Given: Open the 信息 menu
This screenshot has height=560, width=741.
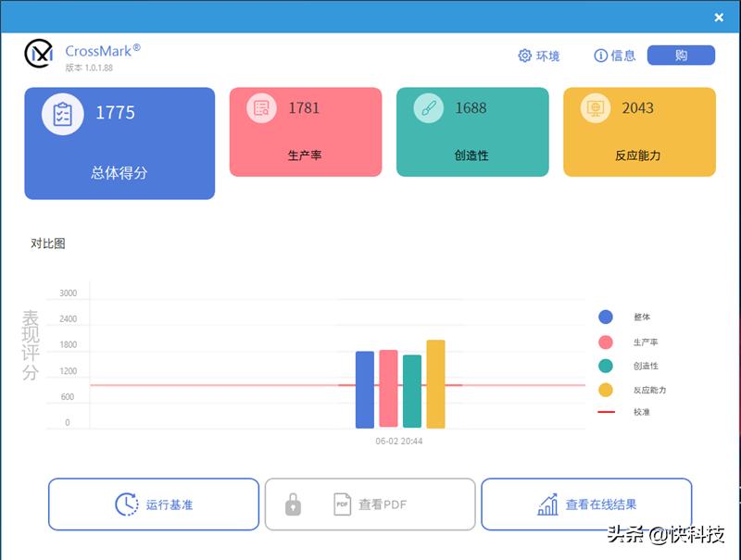Looking at the screenshot, I should (616, 56).
